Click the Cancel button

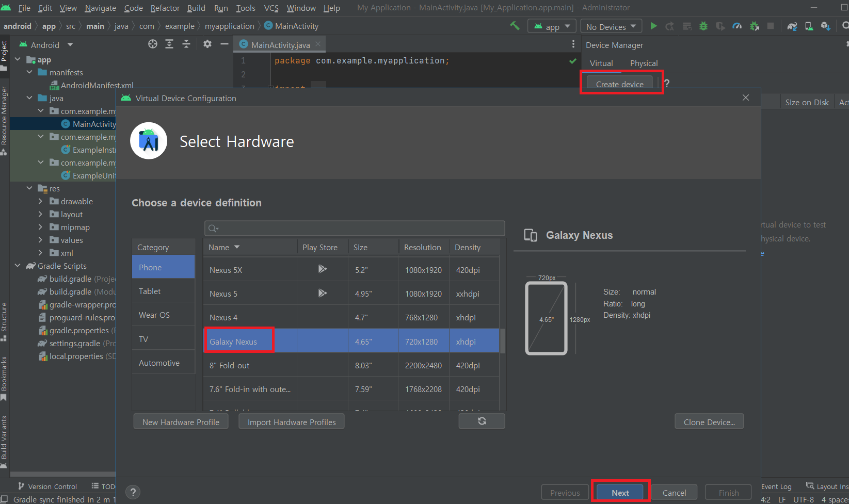[674, 493]
